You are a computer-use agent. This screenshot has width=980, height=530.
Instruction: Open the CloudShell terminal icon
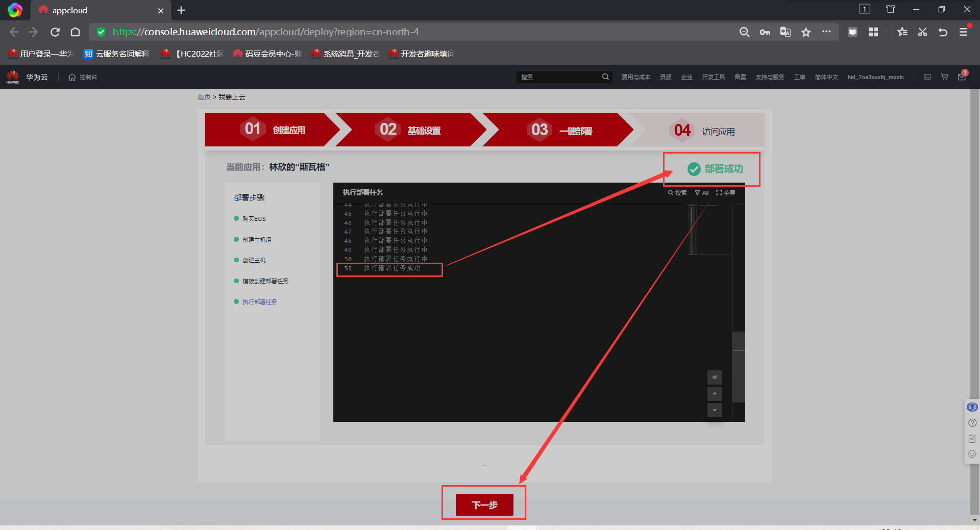pyautogui.click(x=927, y=77)
